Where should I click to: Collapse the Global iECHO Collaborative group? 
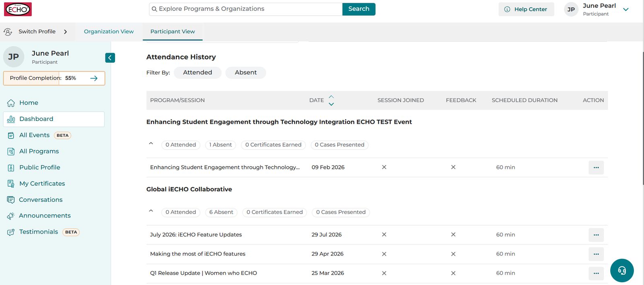tap(151, 211)
